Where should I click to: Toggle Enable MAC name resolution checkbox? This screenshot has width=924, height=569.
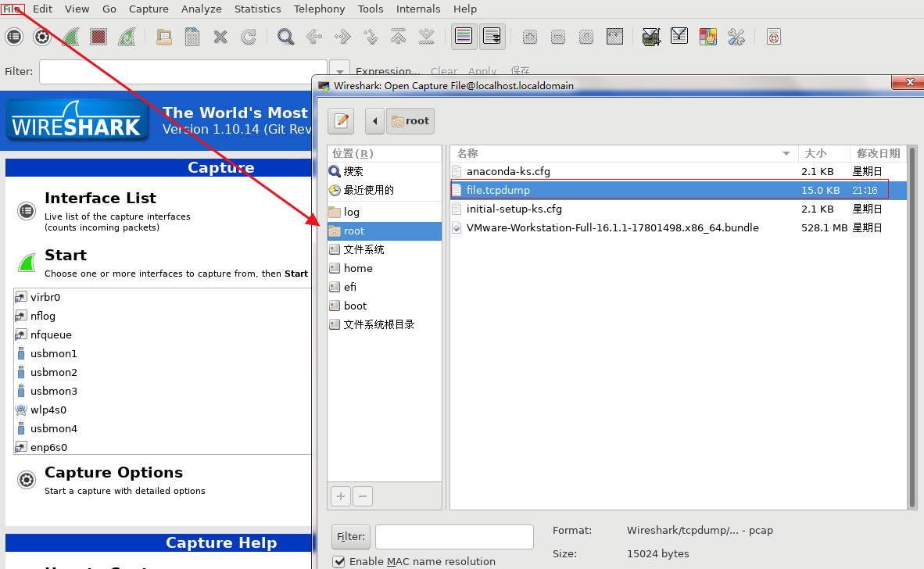point(338,561)
